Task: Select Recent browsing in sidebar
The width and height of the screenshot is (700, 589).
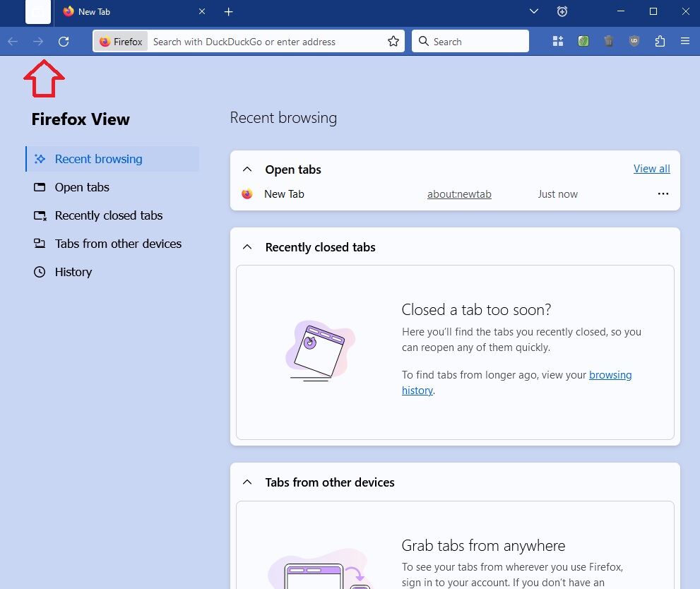Action: pyautogui.click(x=112, y=159)
